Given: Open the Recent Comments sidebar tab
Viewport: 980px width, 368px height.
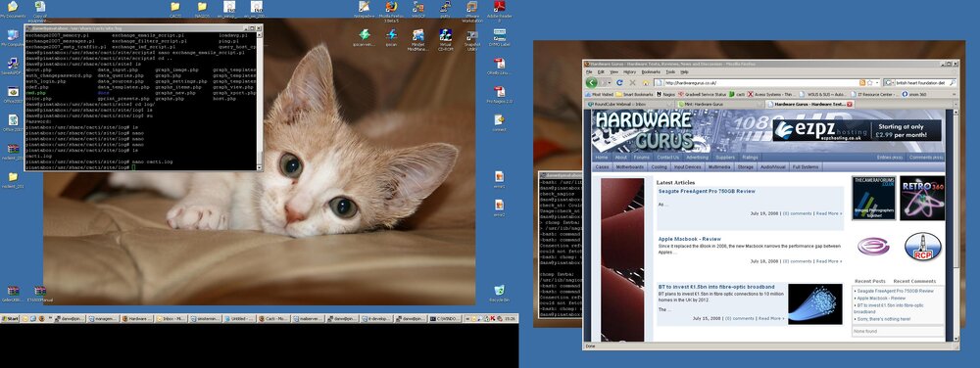Looking at the screenshot, I should click(x=914, y=281).
